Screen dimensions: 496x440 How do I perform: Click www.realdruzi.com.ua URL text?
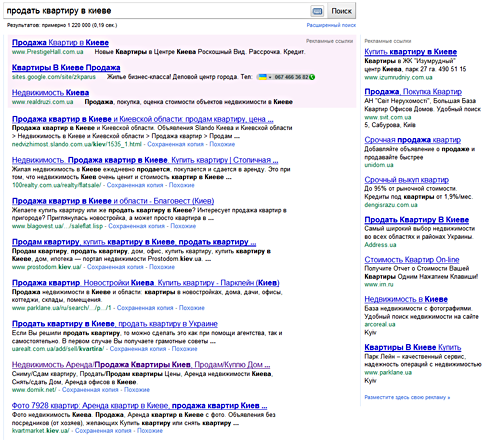43,102
